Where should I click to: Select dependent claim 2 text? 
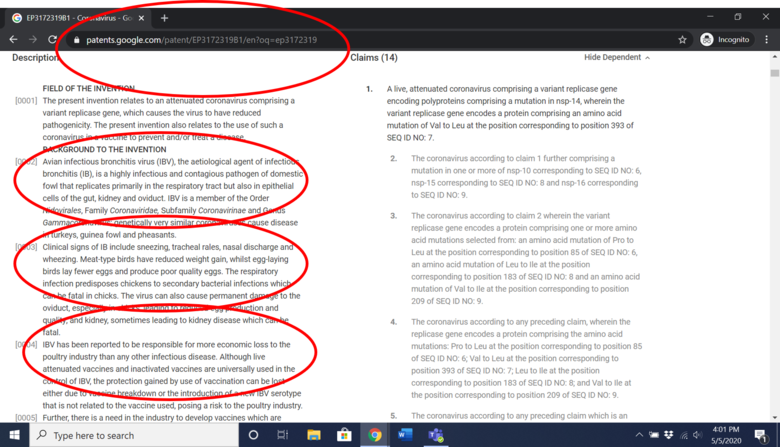point(526,177)
